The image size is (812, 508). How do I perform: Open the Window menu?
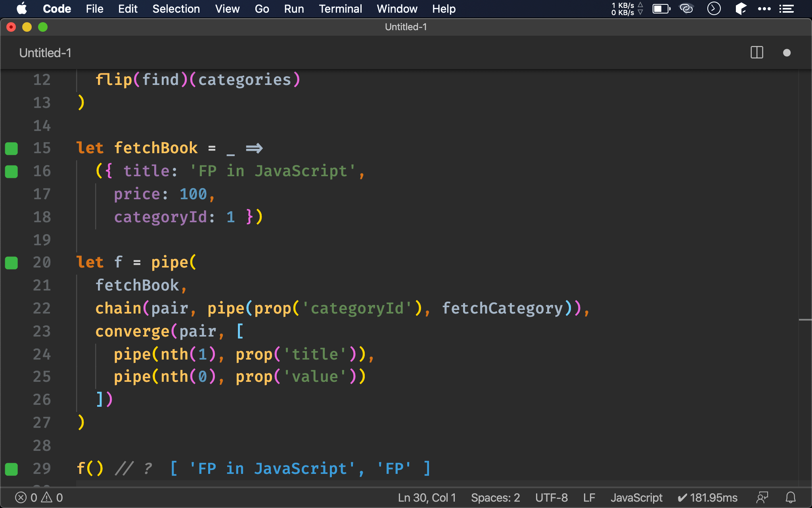point(397,9)
